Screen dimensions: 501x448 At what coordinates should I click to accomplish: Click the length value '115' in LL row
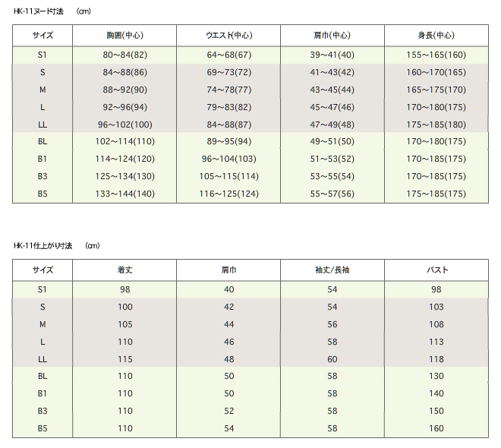pyautogui.click(x=125, y=359)
